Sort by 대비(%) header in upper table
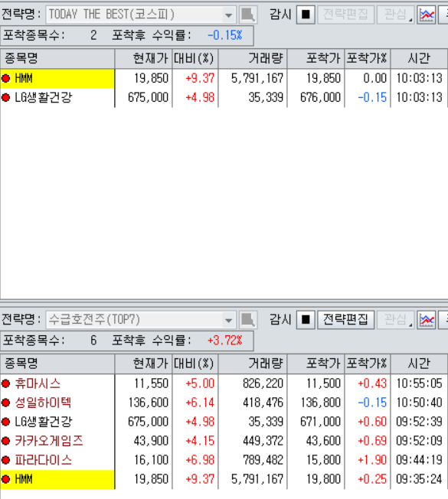The height and width of the screenshot is (499, 448). pyautogui.click(x=195, y=59)
